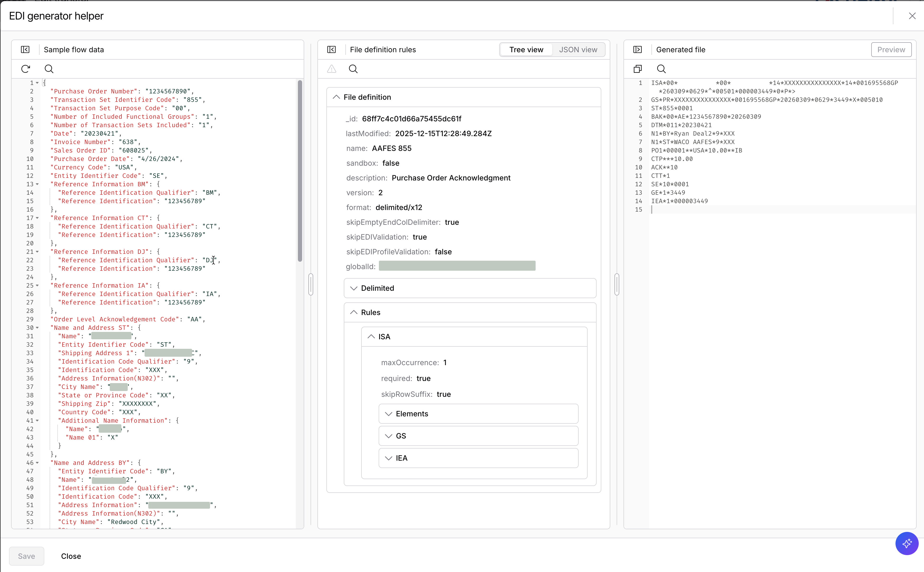
Task: Click the sample data vertical scrollbar
Action: [x=300, y=171]
